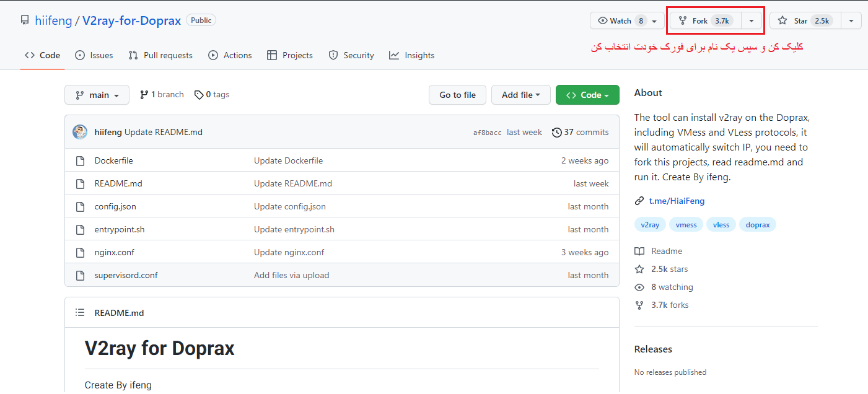Viewport: 868px width, 394px height.
Task: Open the 37 commits history
Action: coord(581,132)
